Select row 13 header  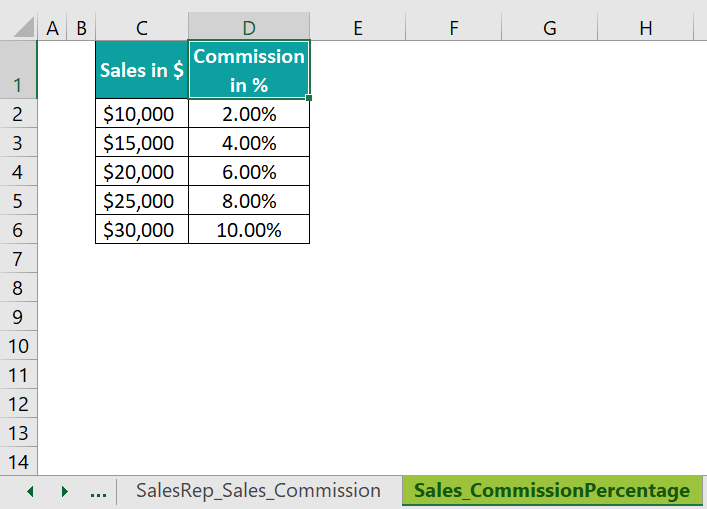click(x=18, y=432)
